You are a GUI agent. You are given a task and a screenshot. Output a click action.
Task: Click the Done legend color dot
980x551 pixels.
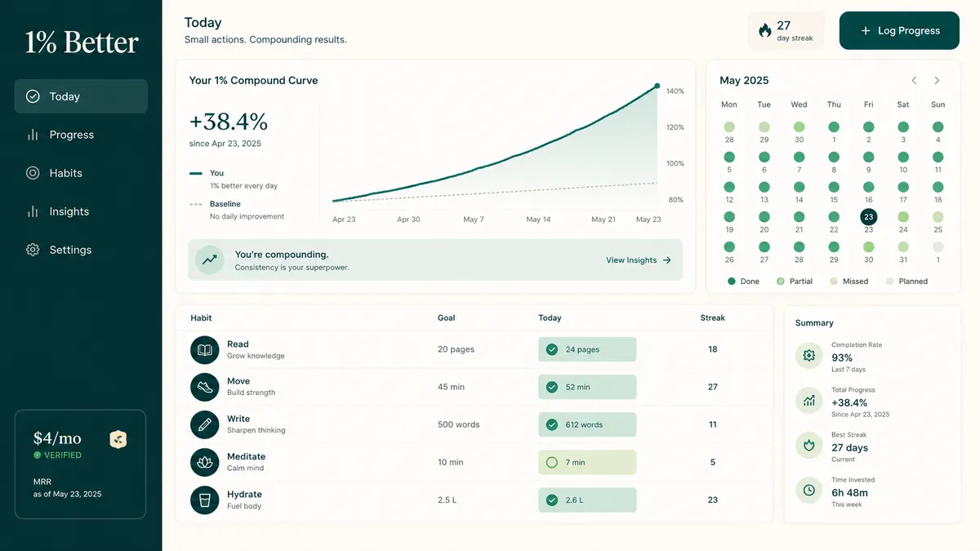pos(732,281)
